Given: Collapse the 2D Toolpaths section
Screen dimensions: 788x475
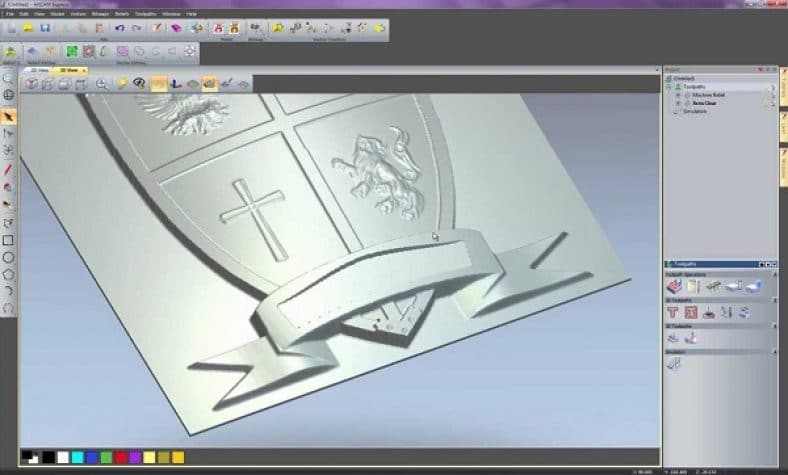Looking at the screenshot, I should coord(774,300).
